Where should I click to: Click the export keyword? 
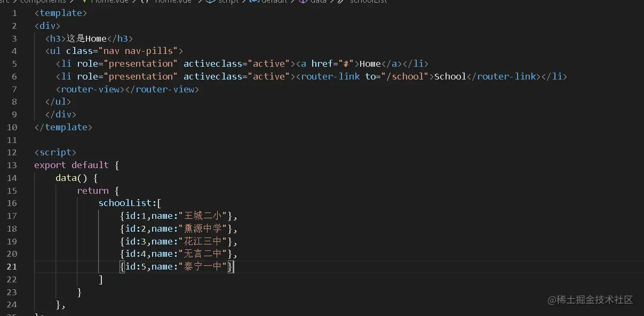pyautogui.click(x=50, y=165)
